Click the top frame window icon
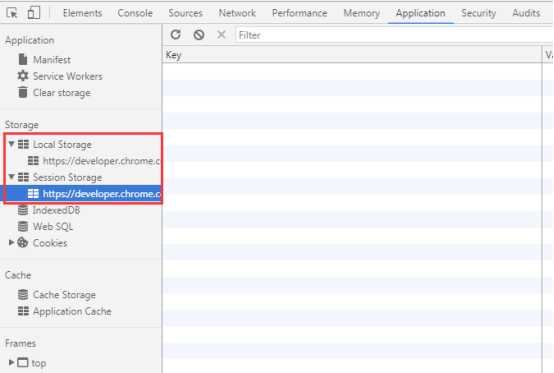Image resolution: width=554 pixels, height=373 pixels. click(x=23, y=362)
